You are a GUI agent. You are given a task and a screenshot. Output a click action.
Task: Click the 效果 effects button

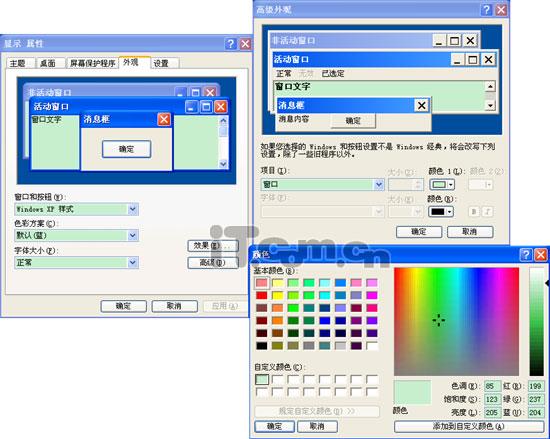tap(213, 246)
